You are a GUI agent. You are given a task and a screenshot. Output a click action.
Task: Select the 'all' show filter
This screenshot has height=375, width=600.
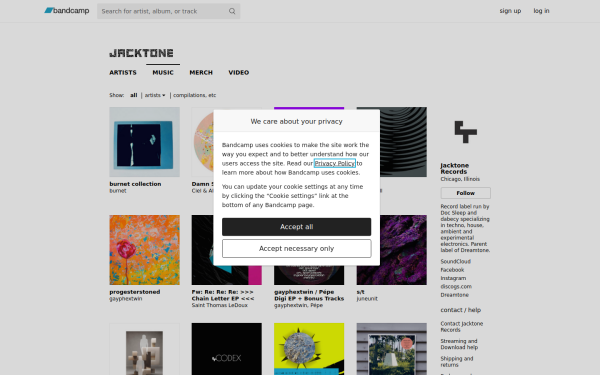tap(134, 95)
